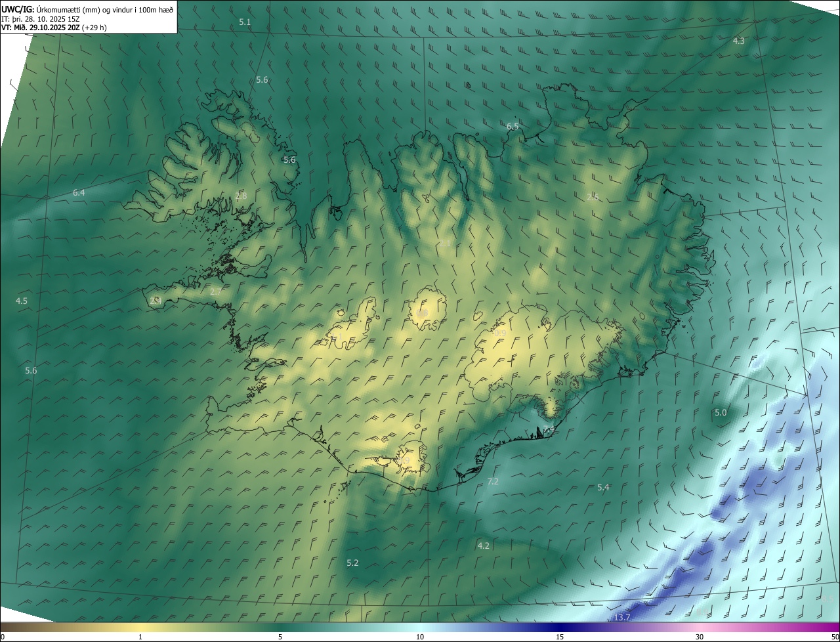
Task: Click the '5.1' value label on the map
Action: [x=245, y=22]
